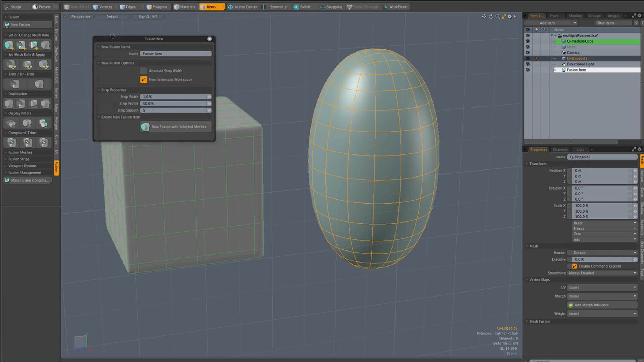The width and height of the screenshot is (644, 362).
Task: Switch to the Channels tab
Action: 560,150
